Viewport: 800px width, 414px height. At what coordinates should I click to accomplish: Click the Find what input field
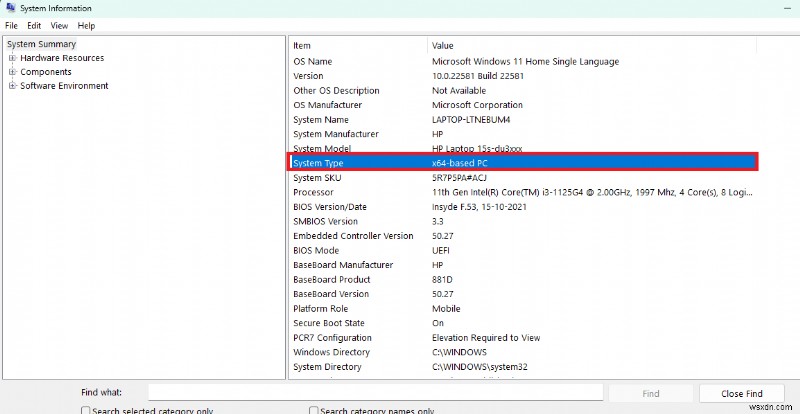coord(376,393)
